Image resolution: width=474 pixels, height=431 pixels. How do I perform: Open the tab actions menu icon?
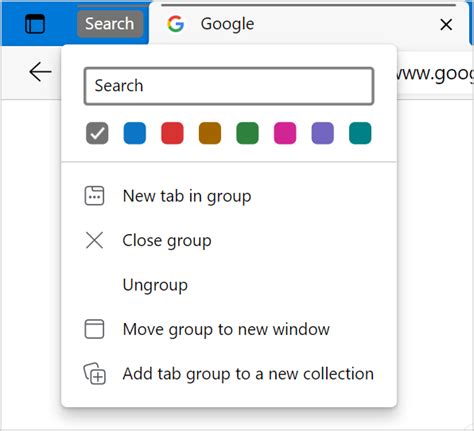coord(35,24)
